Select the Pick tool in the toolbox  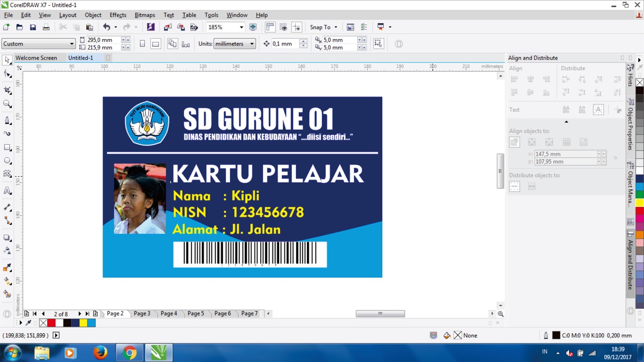(7, 60)
